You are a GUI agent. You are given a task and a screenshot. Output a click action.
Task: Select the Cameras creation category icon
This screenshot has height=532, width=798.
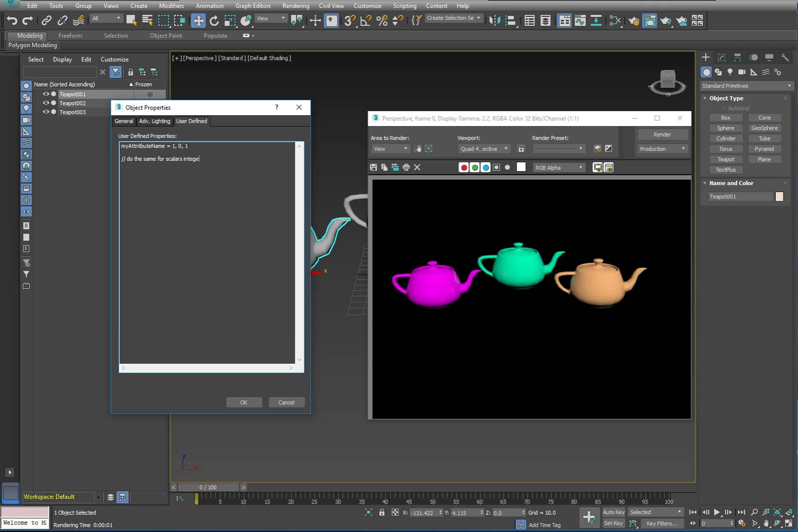(741, 72)
